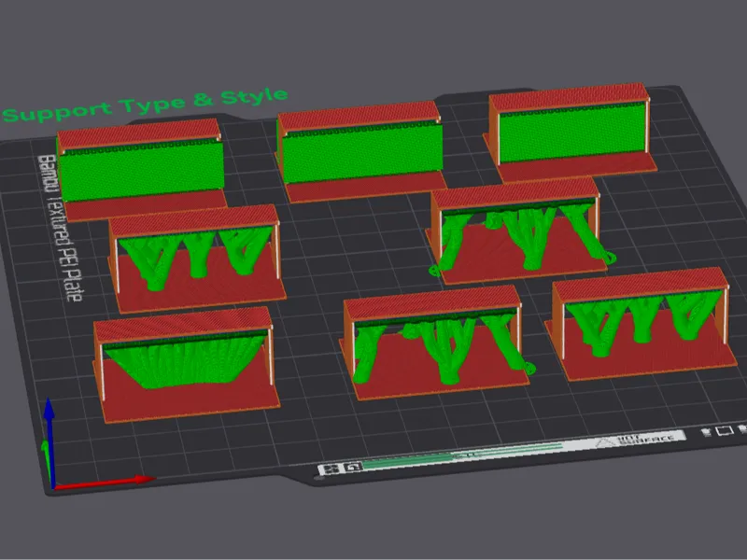747x560 pixels.
Task: Select the green 'Support Type & Style' text object
Action: pos(145,105)
